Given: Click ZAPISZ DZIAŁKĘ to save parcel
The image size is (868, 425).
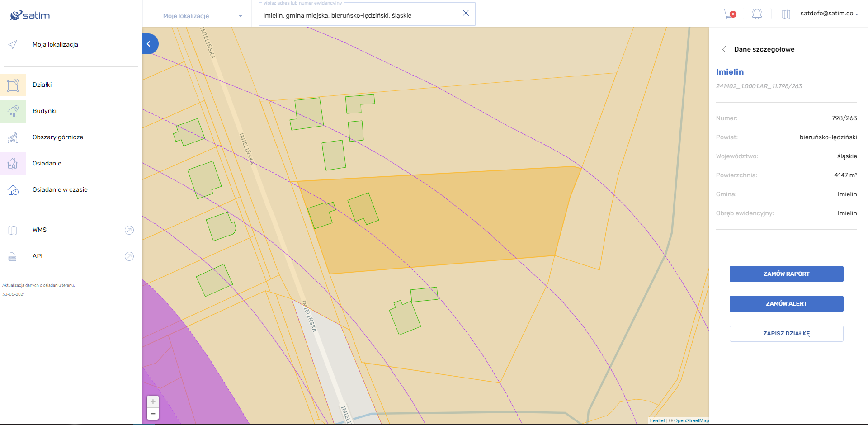Looking at the screenshot, I should tap(786, 334).
